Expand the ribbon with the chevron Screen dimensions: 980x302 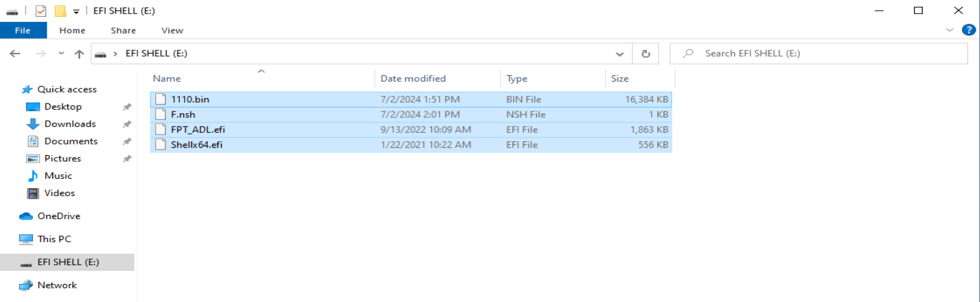click(950, 30)
